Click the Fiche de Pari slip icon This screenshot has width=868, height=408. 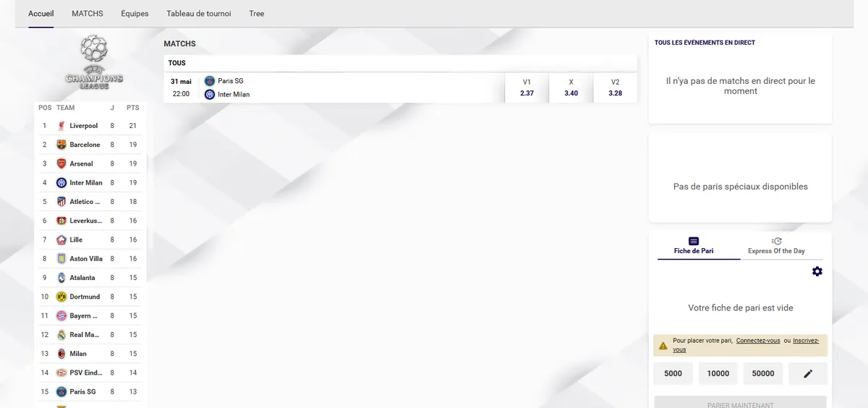click(x=694, y=241)
